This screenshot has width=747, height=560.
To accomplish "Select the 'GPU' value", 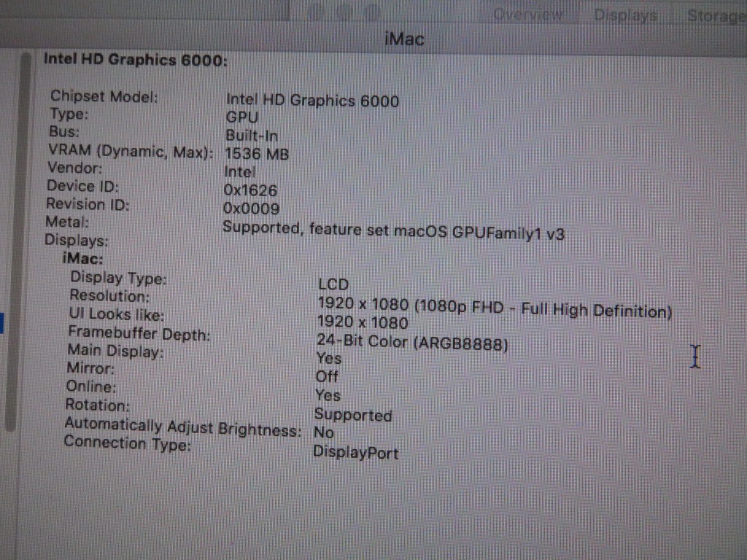I will tap(241, 117).
